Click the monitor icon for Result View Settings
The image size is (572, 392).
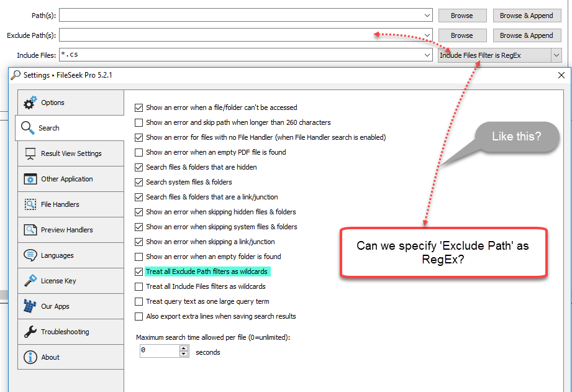(30, 153)
